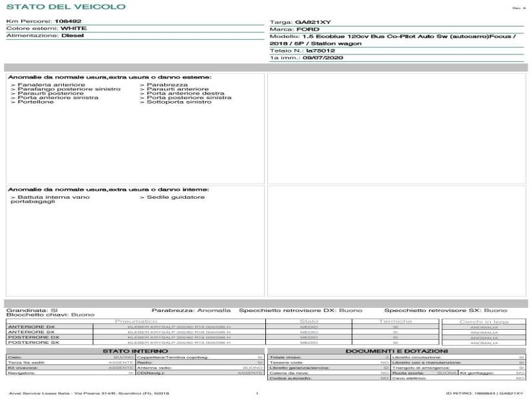The height and width of the screenshot is (399, 532).
Task: Click 'Porta anteriore sinistra' entry
Action: (x=58, y=97)
